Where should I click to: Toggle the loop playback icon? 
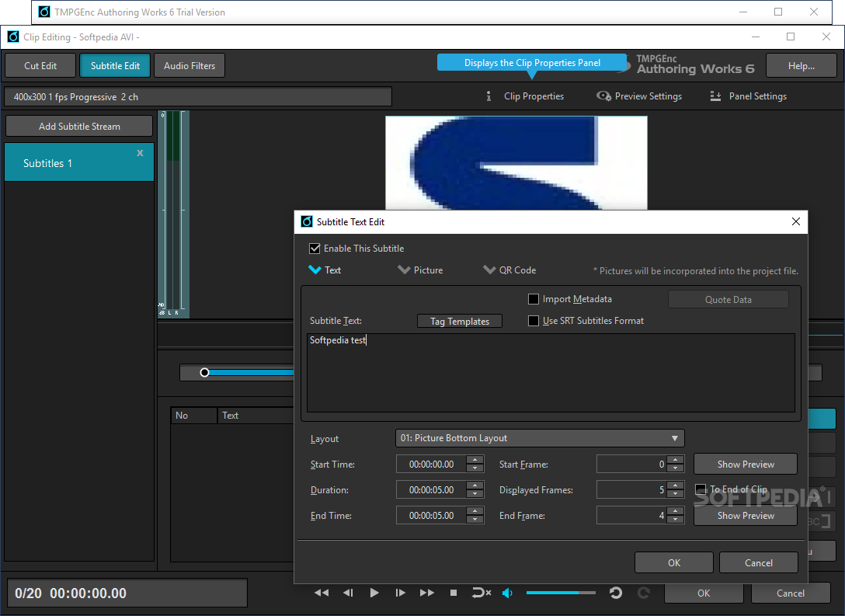[482, 593]
